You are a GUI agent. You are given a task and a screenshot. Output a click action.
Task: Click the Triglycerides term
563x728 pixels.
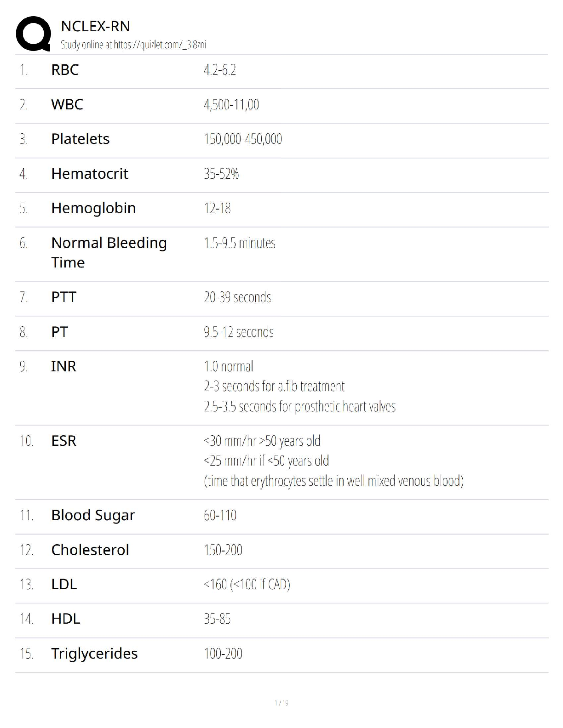[94, 654]
